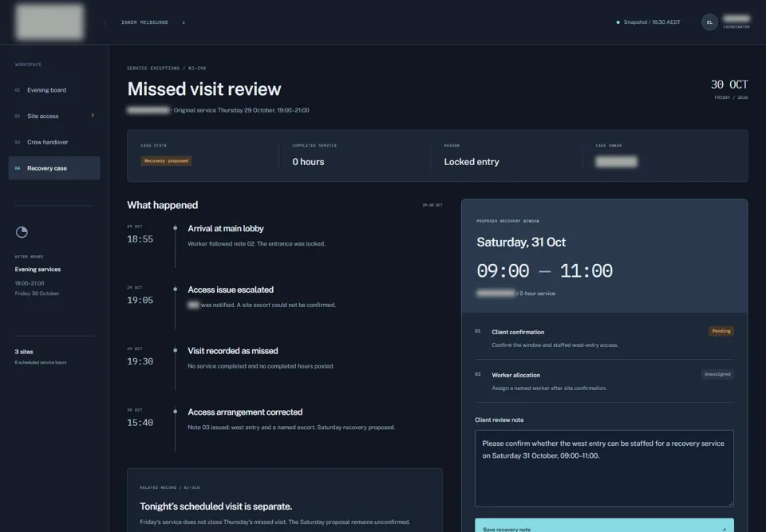Click the EL user avatar
The width and height of the screenshot is (766, 532).
point(709,22)
